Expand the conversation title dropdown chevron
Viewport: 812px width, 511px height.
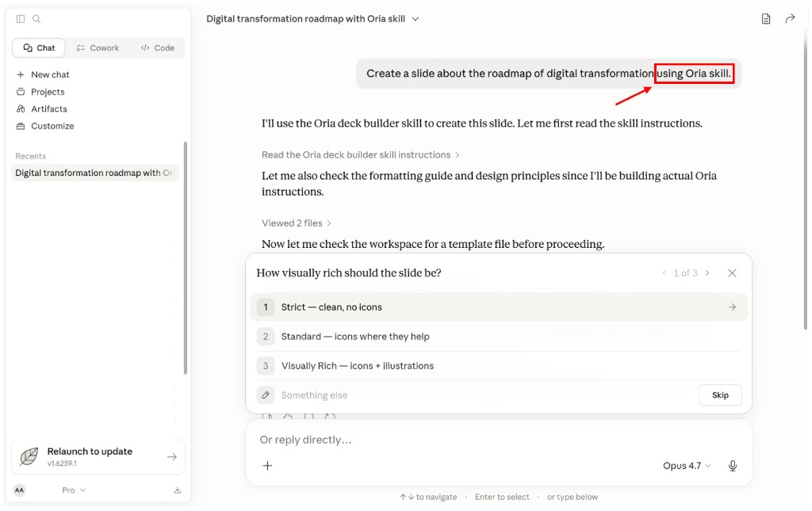click(x=416, y=19)
